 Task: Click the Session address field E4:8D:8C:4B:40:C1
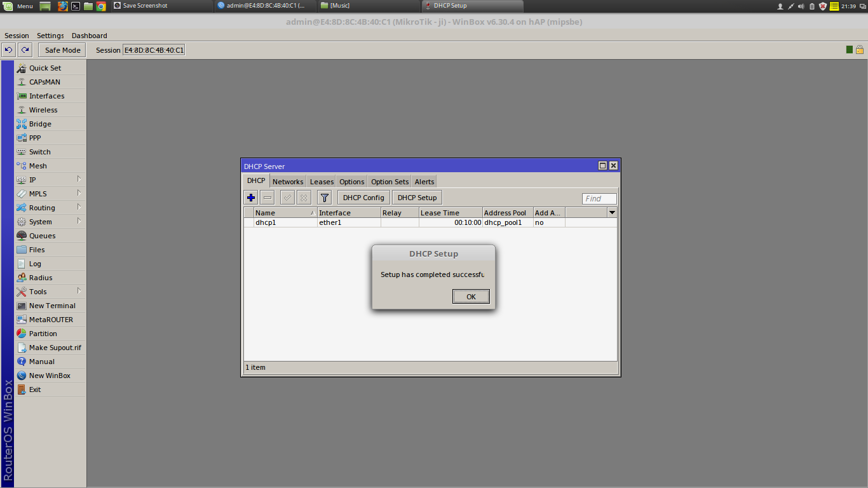(x=154, y=50)
